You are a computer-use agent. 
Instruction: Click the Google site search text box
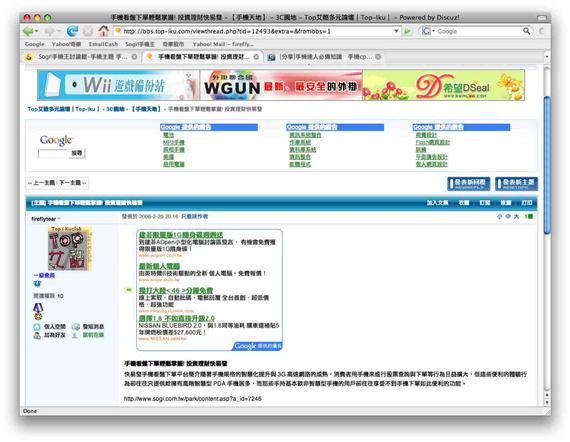click(x=53, y=153)
